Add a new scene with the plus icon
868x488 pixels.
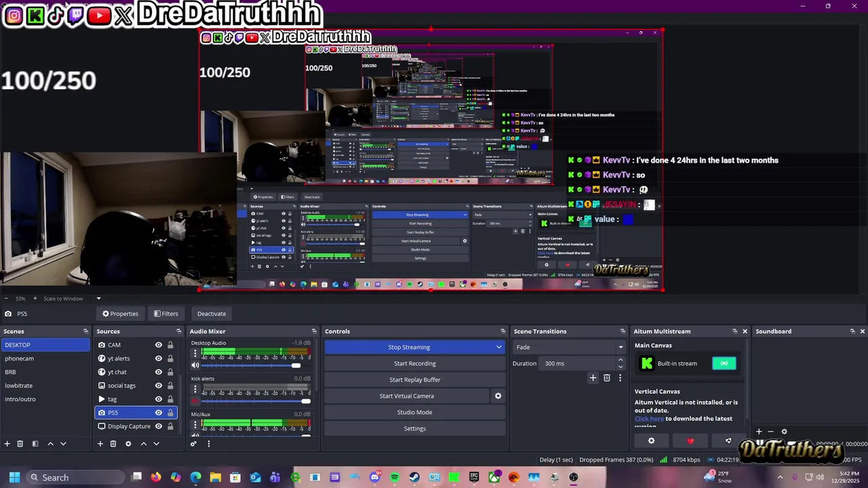(x=7, y=444)
